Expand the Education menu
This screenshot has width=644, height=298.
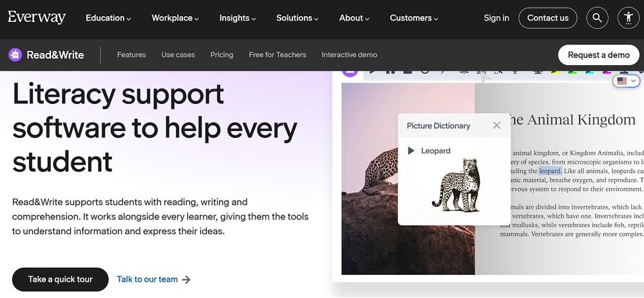[x=108, y=18]
